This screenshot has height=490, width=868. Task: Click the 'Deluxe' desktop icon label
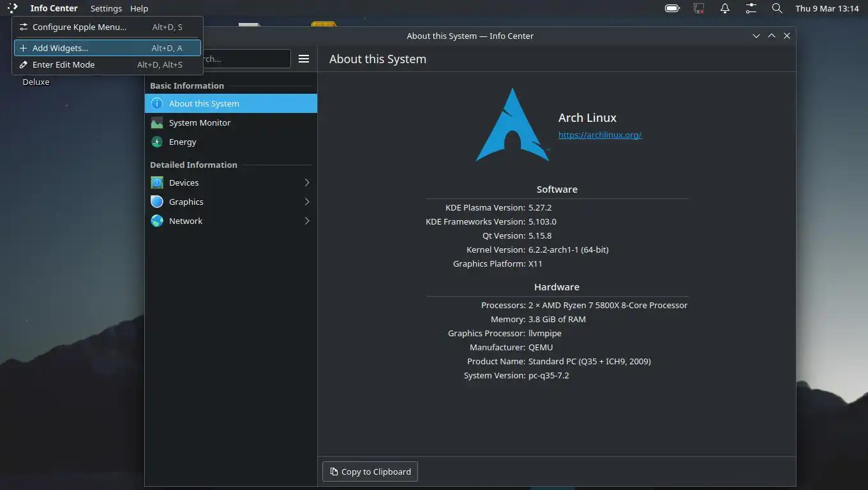36,82
